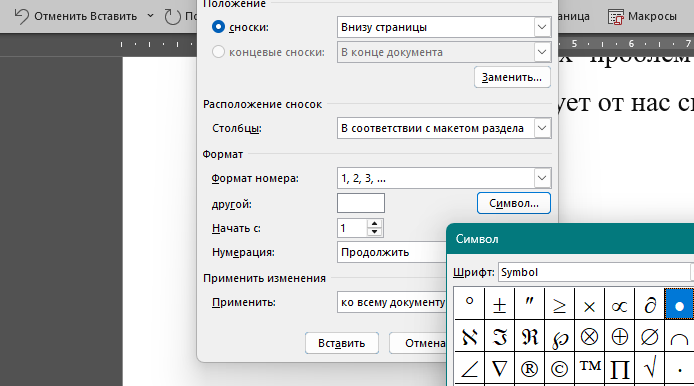Screen dimensions: 694x386
Task: Click the Undo arrow icon in the toolbar
Action: tap(21, 16)
